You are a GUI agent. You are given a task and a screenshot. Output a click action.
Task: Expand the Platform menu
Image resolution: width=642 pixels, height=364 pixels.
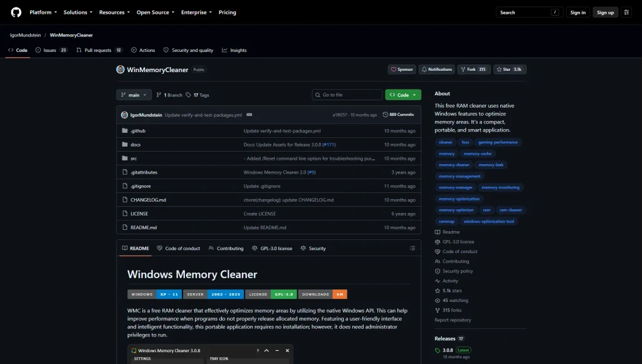(x=43, y=13)
